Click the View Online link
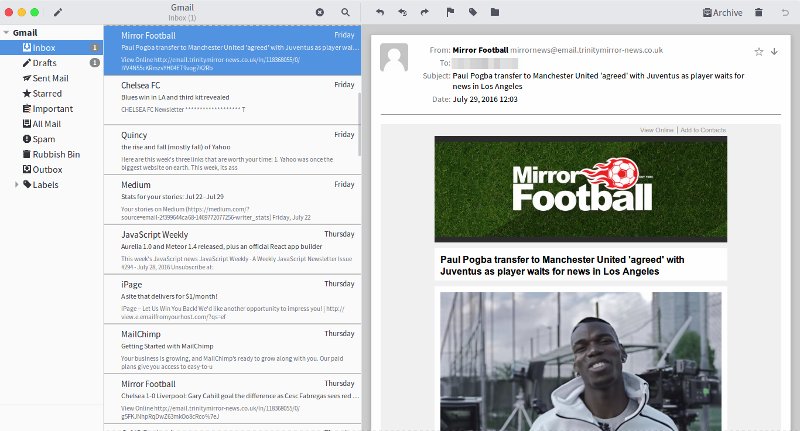Screen dimensions: 800x431 tap(656, 130)
